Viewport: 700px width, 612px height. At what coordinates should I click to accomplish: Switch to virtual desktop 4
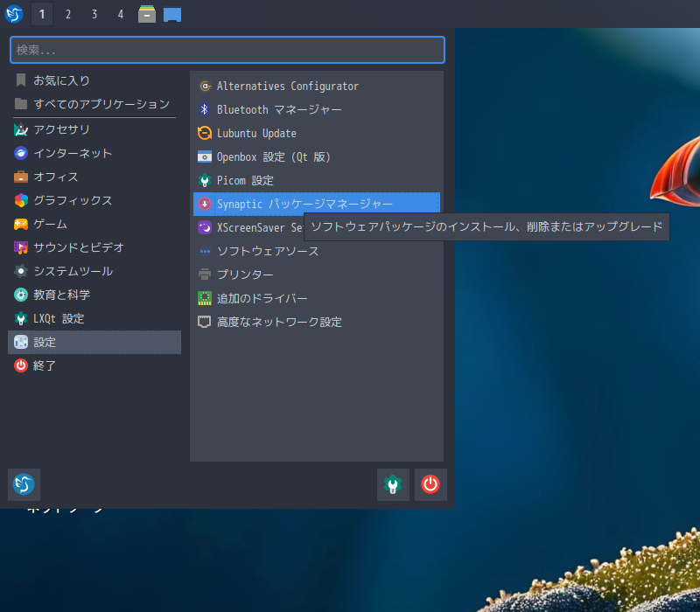(121, 14)
